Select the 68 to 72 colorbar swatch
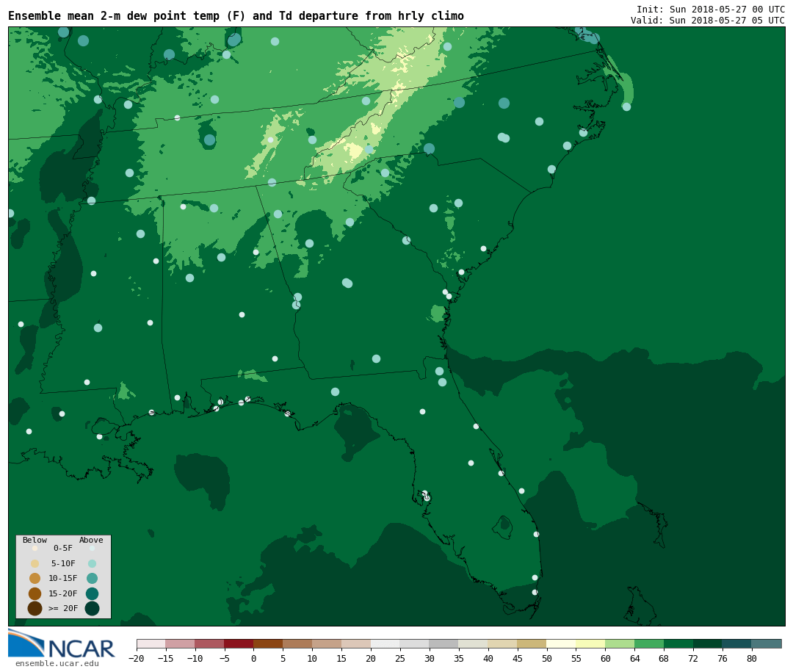This screenshot has height=672, width=793. (679, 643)
